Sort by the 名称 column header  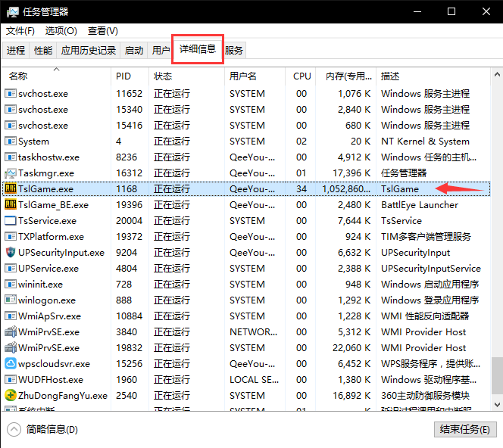[x=56, y=76]
